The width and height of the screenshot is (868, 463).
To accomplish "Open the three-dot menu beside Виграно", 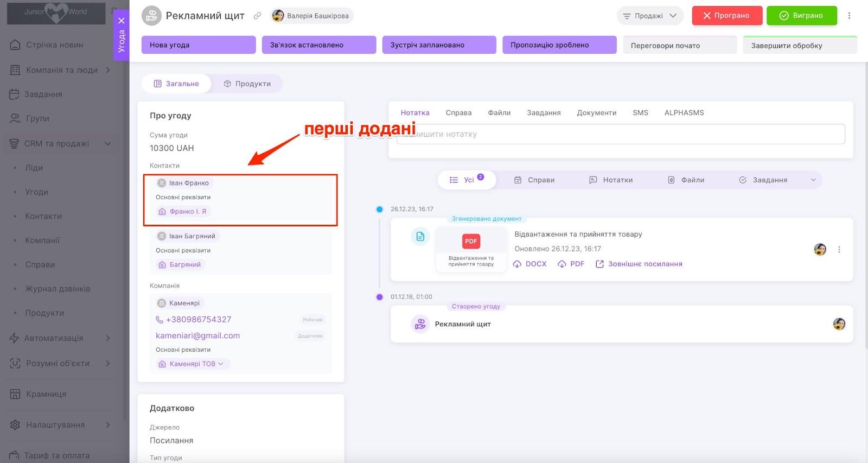I will [x=849, y=16].
